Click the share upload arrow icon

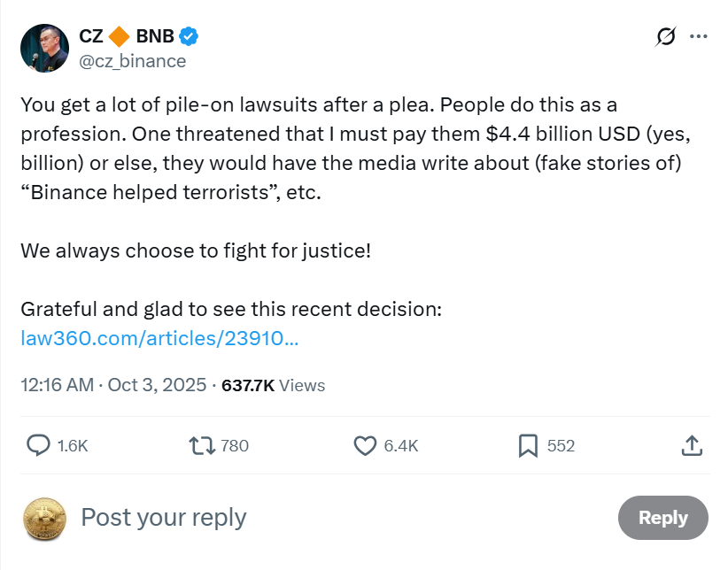[693, 445]
